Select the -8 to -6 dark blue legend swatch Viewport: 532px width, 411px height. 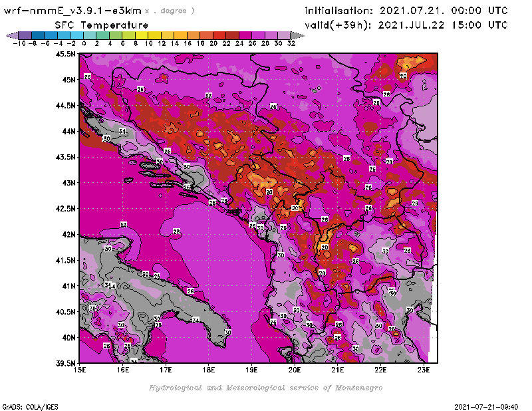(38, 36)
